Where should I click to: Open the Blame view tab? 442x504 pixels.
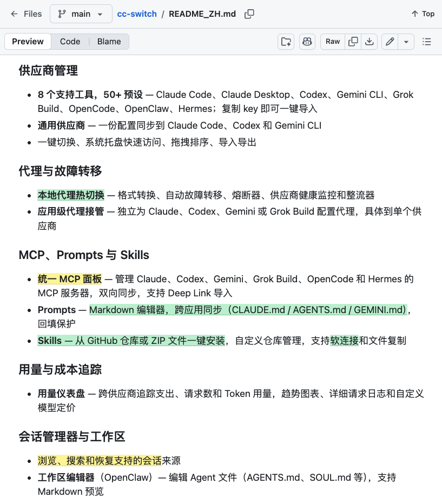click(x=109, y=42)
